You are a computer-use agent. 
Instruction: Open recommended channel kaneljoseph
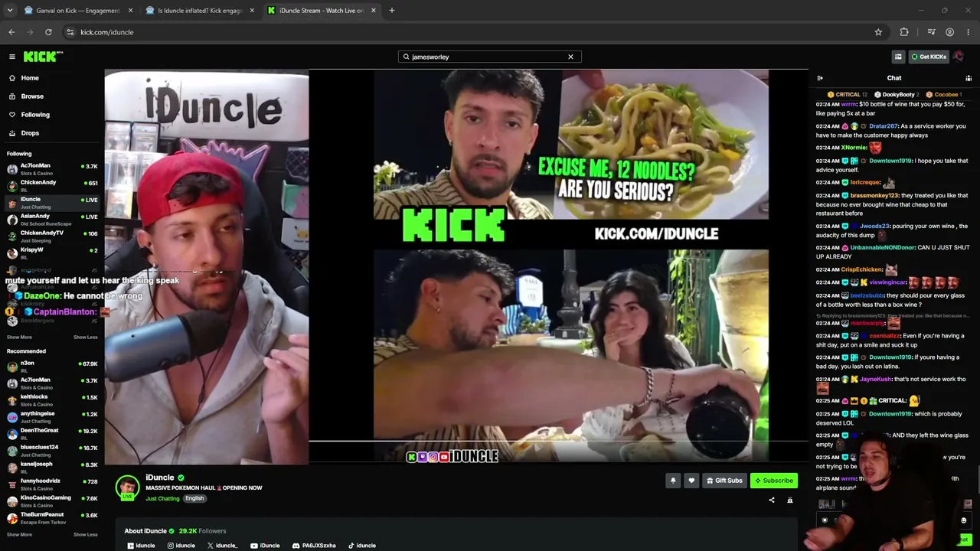tap(52, 468)
